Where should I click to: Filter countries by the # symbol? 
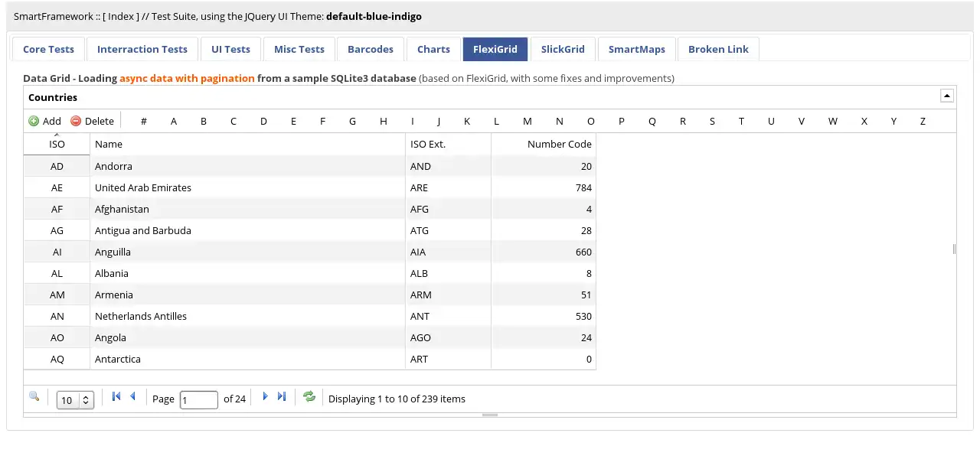point(144,121)
